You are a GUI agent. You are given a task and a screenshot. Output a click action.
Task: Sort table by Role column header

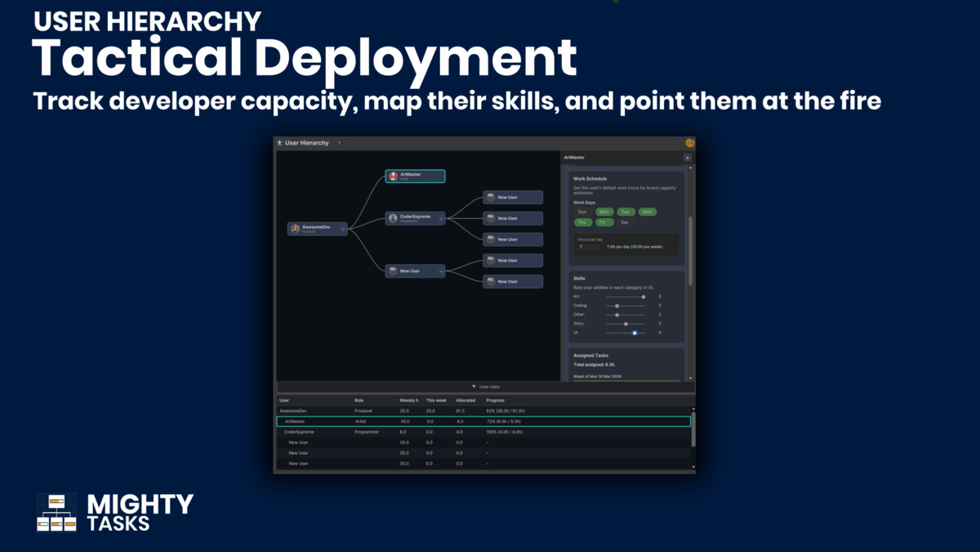click(x=359, y=400)
